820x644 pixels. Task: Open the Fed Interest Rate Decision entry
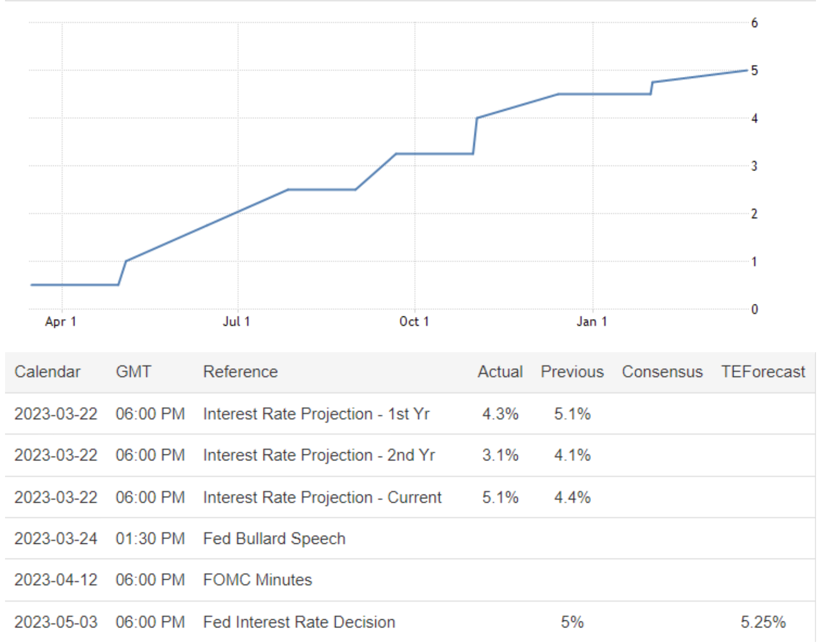[299, 622]
